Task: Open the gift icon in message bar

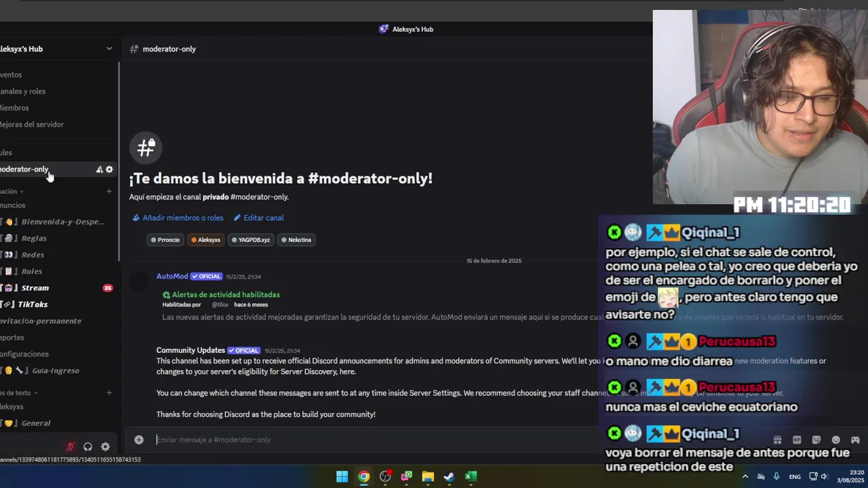Action: [x=777, y=440]
